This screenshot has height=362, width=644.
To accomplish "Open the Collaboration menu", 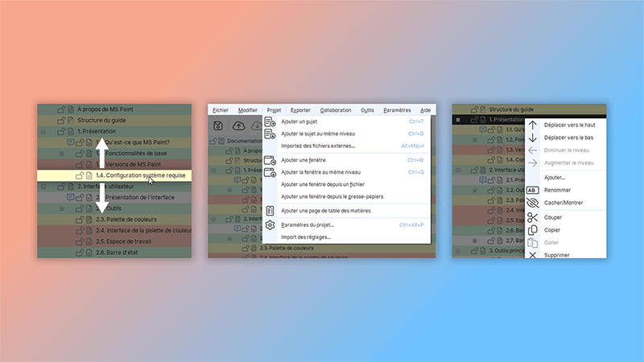I will (x=336, y=110).
